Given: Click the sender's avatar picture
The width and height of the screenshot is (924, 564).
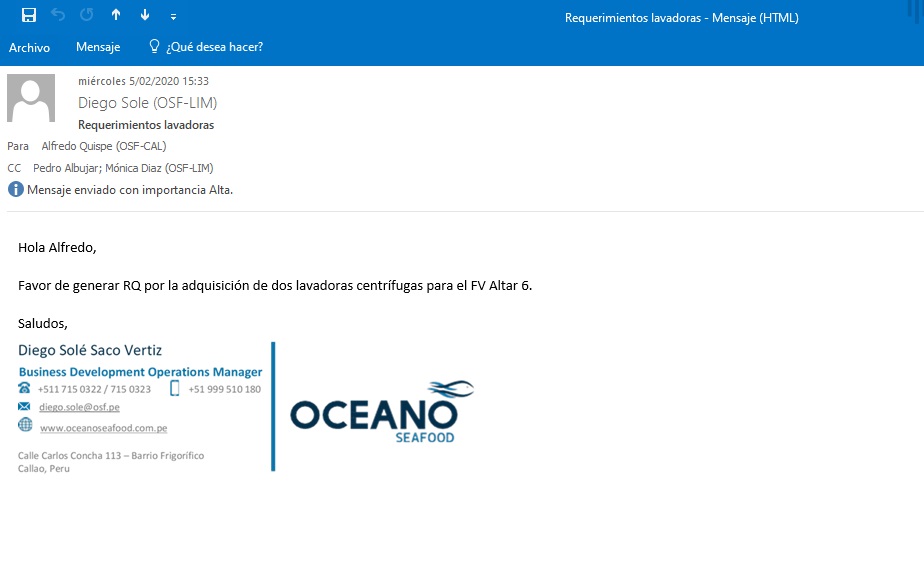Looking at the screenshot, I should pos(31,98).
